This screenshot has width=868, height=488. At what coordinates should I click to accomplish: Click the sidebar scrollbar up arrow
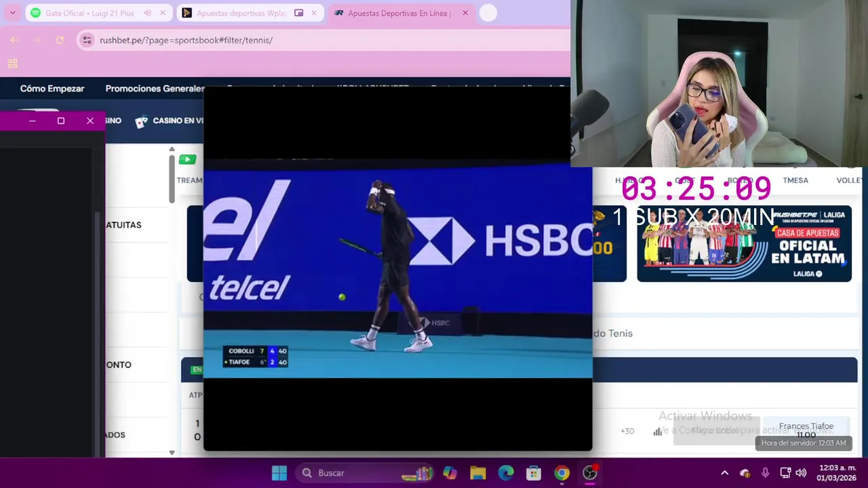point(172,149)
